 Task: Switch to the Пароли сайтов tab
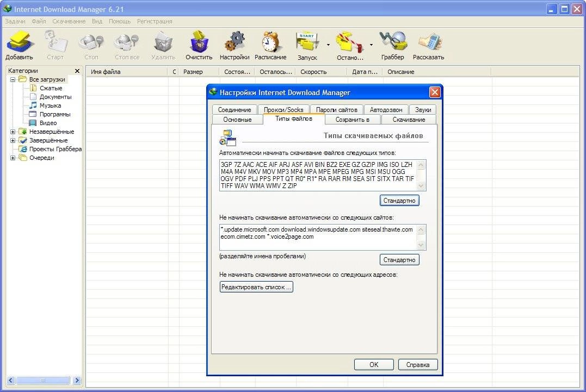[337, 110]
